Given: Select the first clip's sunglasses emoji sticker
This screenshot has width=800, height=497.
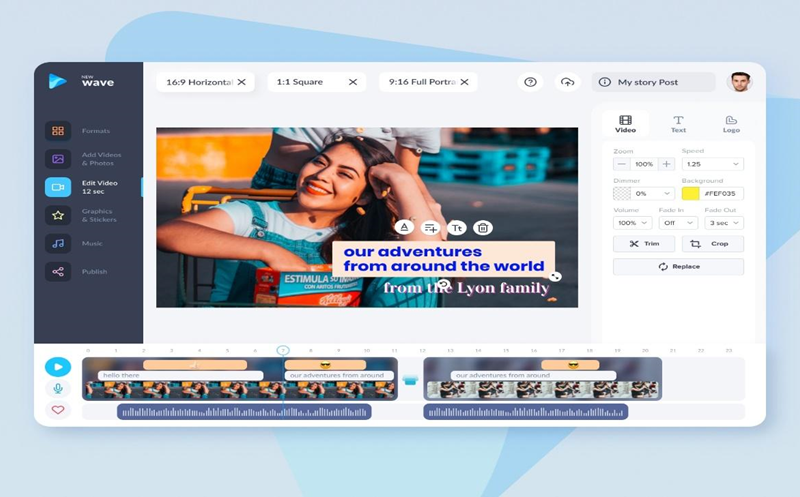Looking at the screenshot, I should pos(325,365).
